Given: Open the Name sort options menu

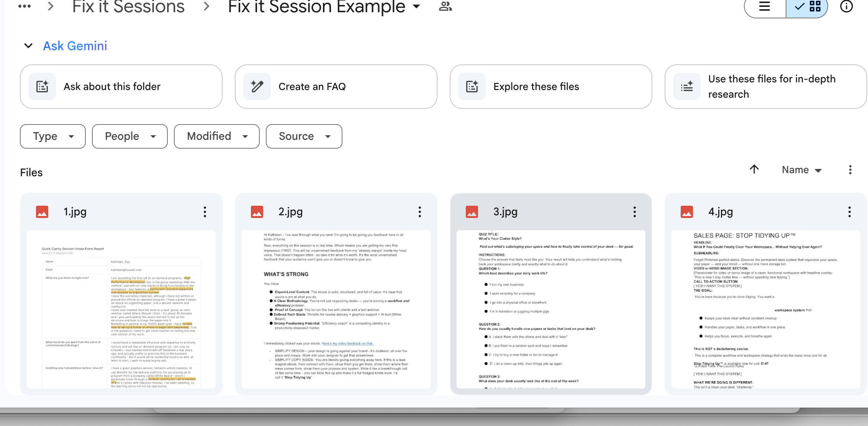Looking at the screenshot, I should point(802,170).
